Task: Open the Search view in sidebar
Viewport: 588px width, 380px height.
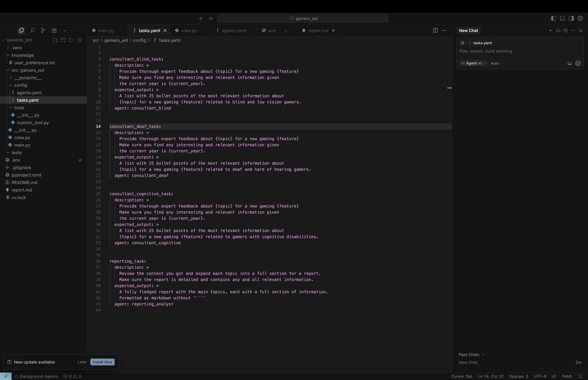Action: pos(32,30)
